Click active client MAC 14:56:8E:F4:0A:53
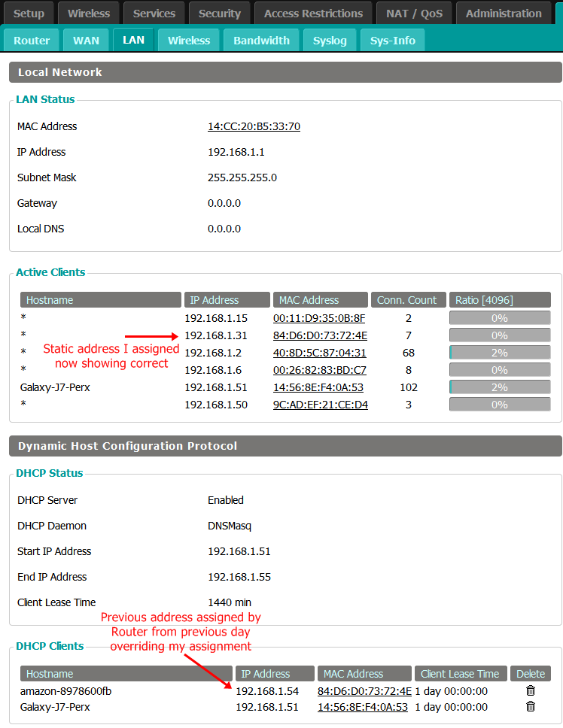Screen dimensions: 563x728 [318, 387]
